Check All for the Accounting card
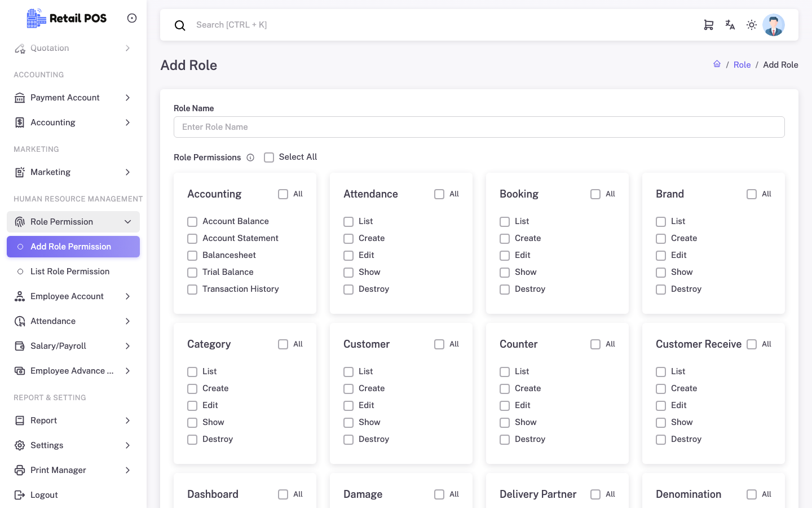Viewport: 812px width, 508px height. click(x=283, y=194)
